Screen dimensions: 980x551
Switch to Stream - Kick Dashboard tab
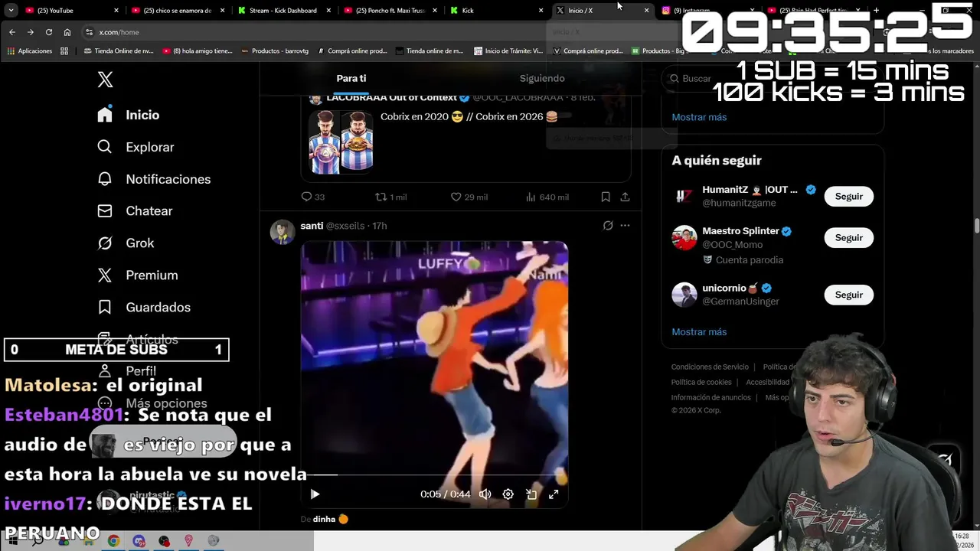[283, 10]
